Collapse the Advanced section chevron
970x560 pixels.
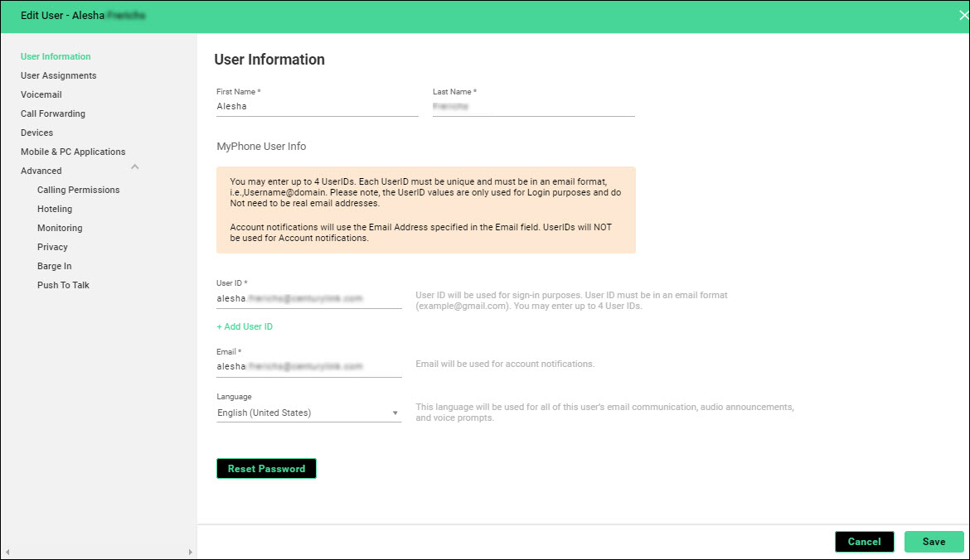(135, 167)
